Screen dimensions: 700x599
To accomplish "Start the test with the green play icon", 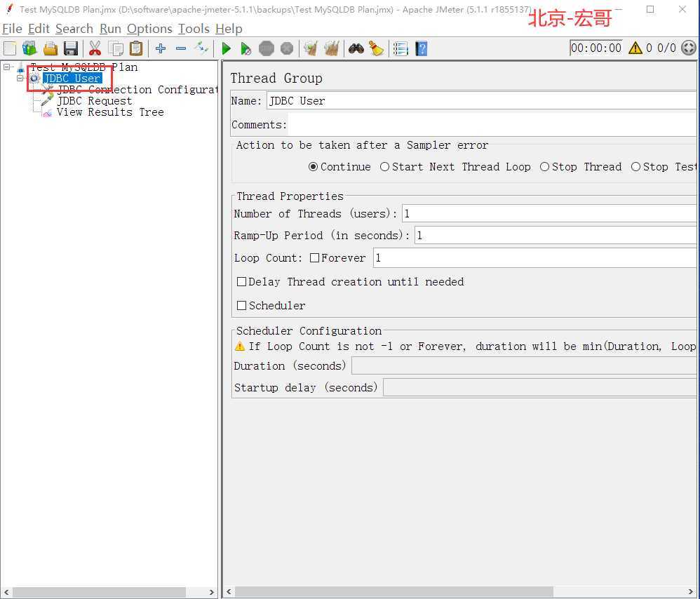I will click(x=227, y=48).
